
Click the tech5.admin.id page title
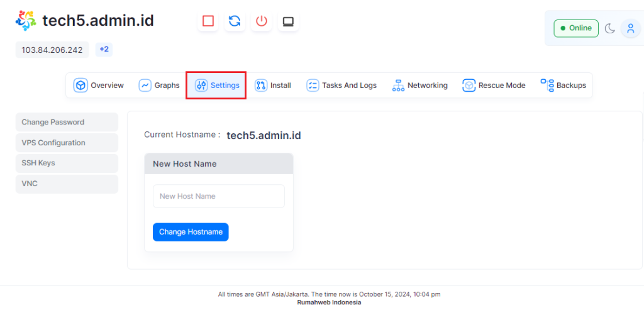[x=98, y=21]
